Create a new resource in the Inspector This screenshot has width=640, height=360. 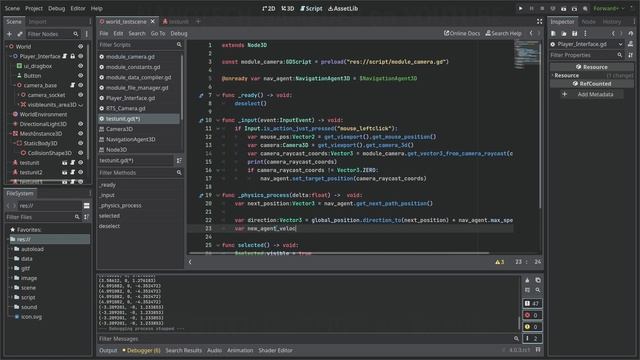553,33
